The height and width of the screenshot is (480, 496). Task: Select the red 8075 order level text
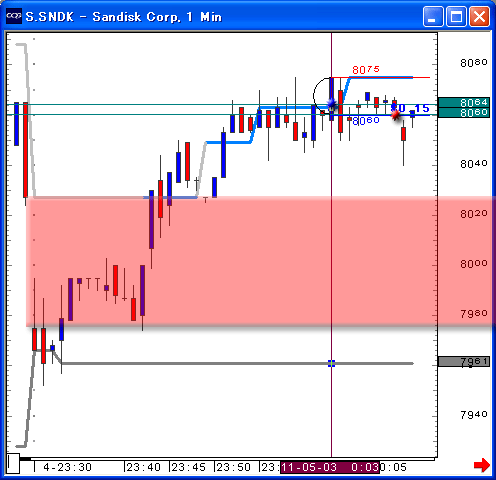click(366, 70)
